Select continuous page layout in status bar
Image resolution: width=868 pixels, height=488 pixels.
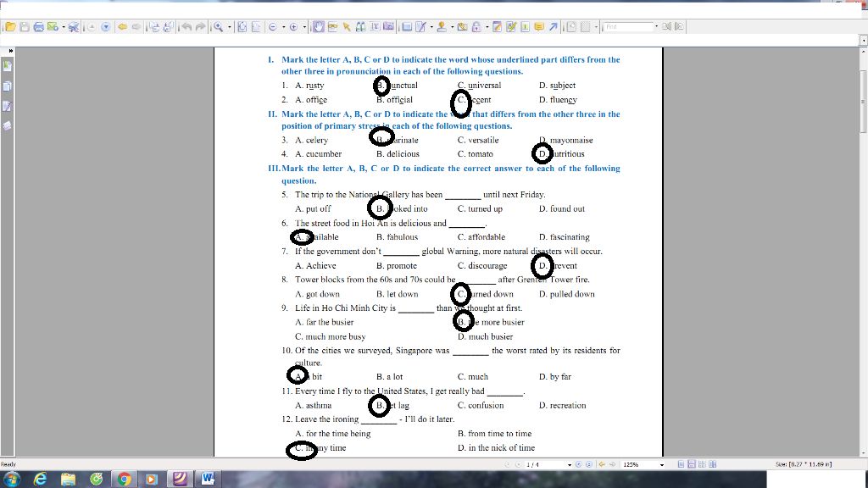[692, 465]
